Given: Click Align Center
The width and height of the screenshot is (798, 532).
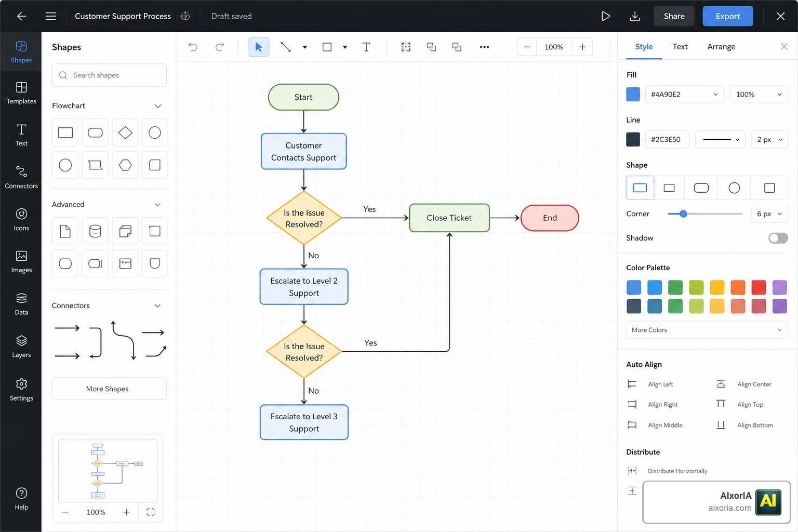Looking at the screenshot, I should coord(743,384).
